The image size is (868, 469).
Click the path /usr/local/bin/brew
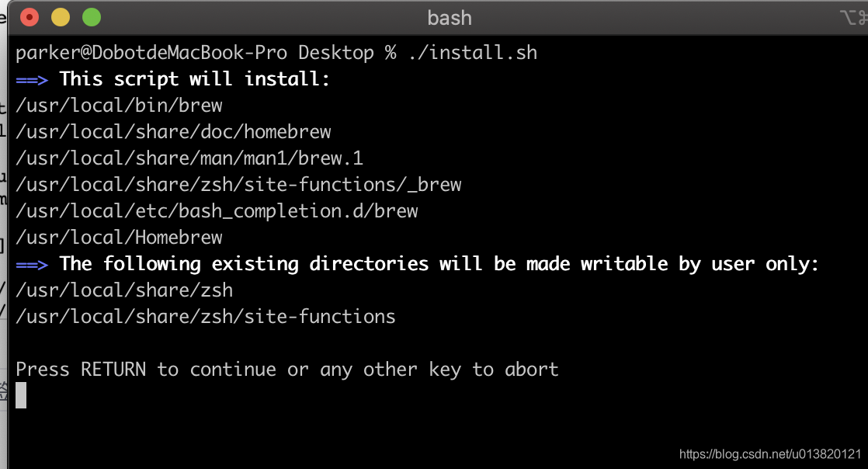pos(118,105)
